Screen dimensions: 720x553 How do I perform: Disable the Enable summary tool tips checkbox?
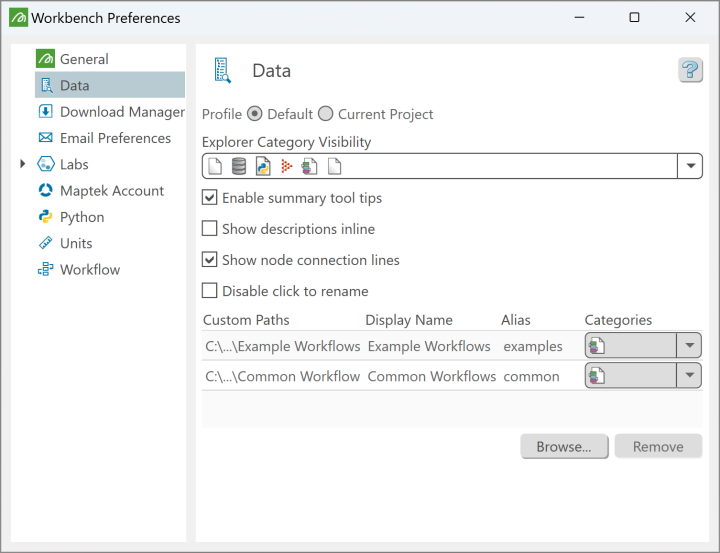coord(210,198)
